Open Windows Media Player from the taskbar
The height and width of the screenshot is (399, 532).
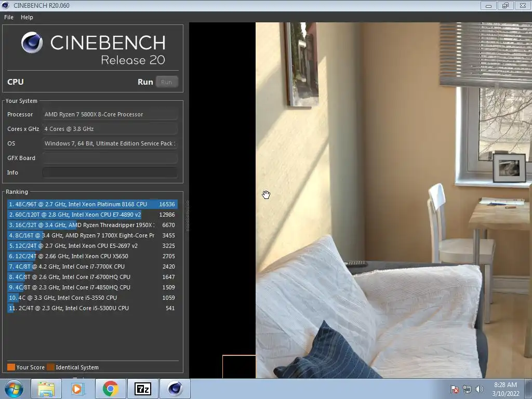click(78, 389)
